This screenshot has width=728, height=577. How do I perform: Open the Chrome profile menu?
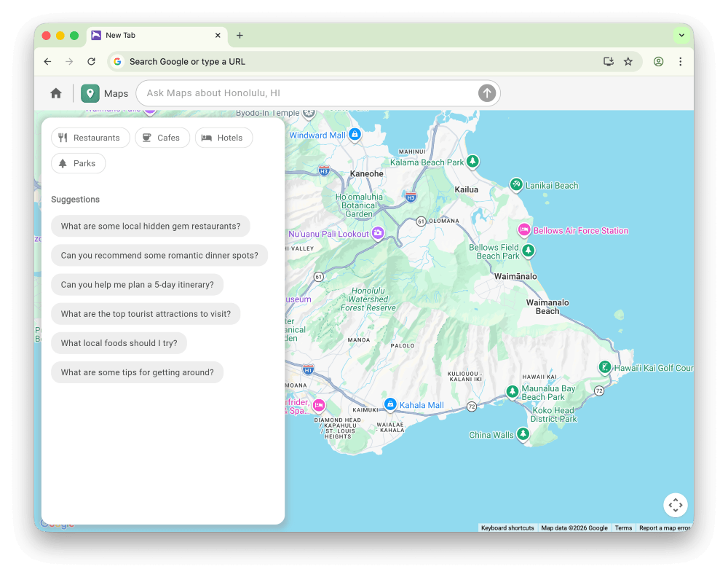[658, 62]
